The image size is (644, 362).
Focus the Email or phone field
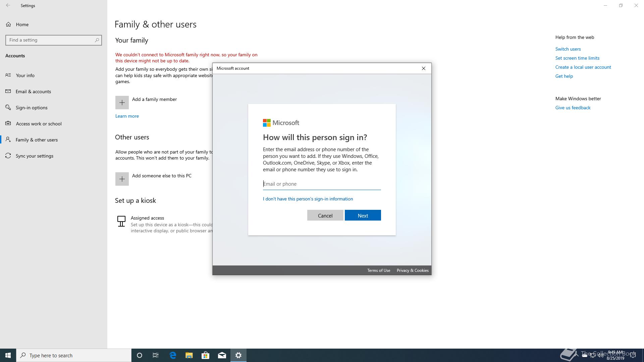coord(322,184)
